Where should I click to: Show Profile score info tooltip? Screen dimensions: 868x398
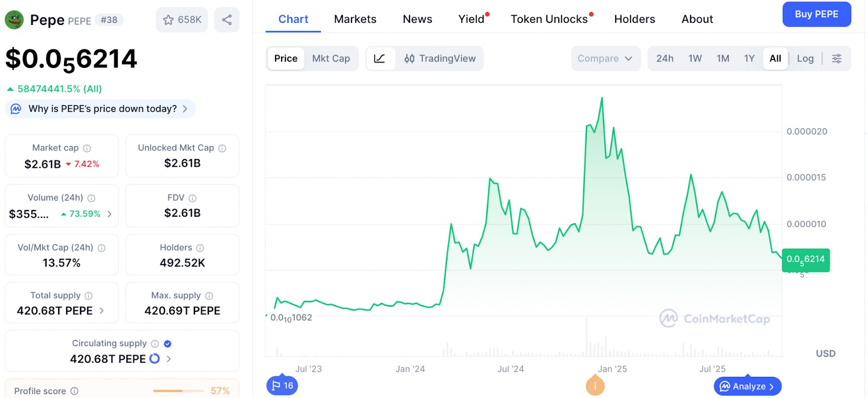point(74,391)
